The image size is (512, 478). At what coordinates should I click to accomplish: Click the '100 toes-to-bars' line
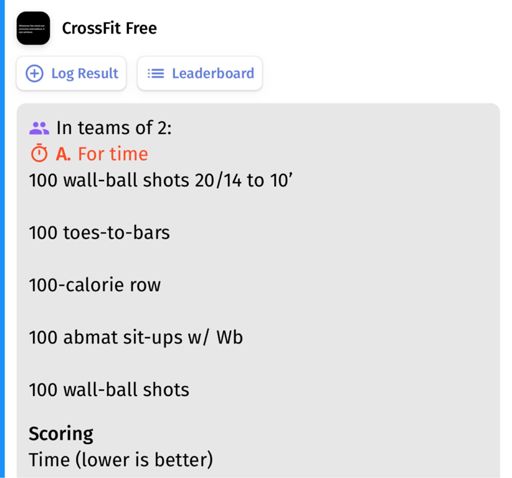pyautogui.click(x=99, y=232)
